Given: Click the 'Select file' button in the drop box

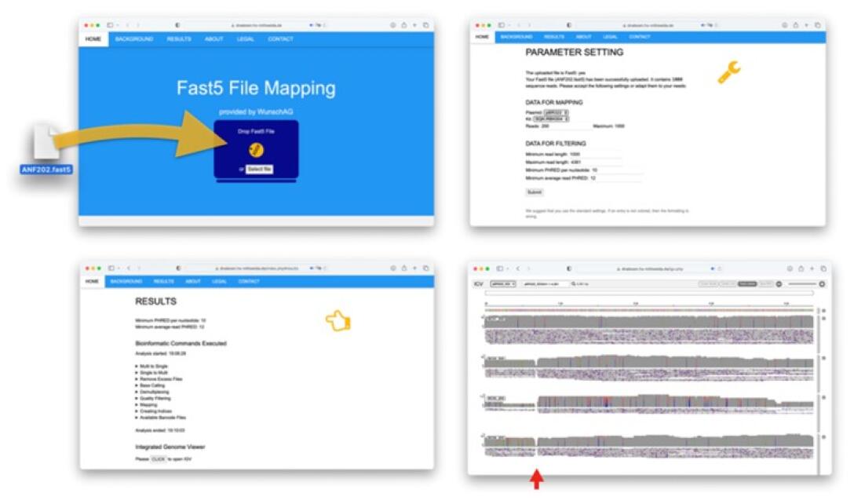Looking at the screenshot, I should tap(259, 169).
